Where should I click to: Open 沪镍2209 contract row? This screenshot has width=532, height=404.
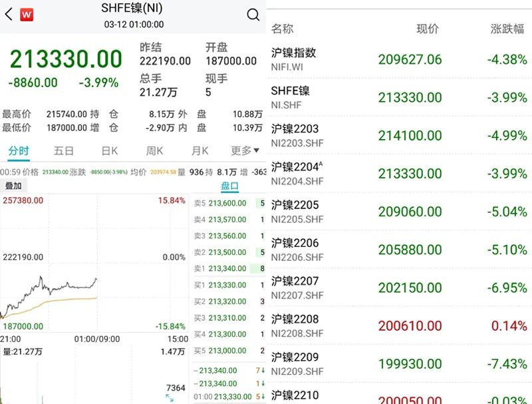tap(399, 363)
